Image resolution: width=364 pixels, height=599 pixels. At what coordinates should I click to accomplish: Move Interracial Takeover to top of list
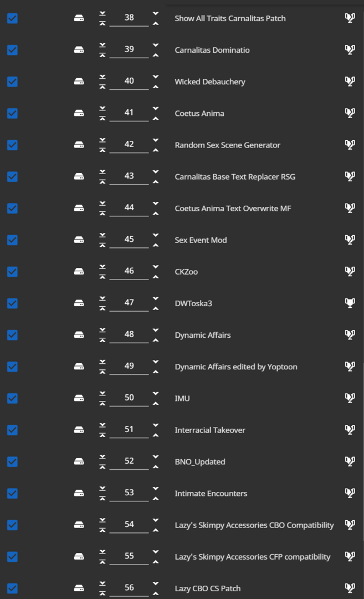point(102,435)
